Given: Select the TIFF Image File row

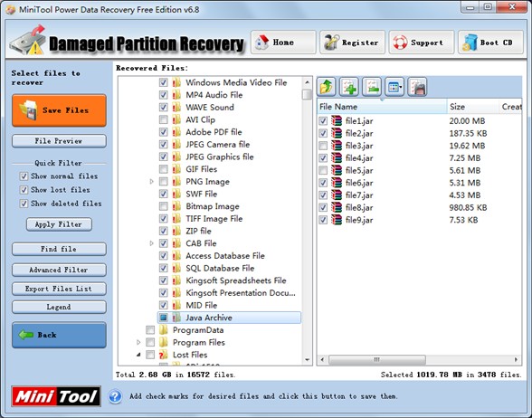Looking at the screenshot, I should [x=214, y=219].
